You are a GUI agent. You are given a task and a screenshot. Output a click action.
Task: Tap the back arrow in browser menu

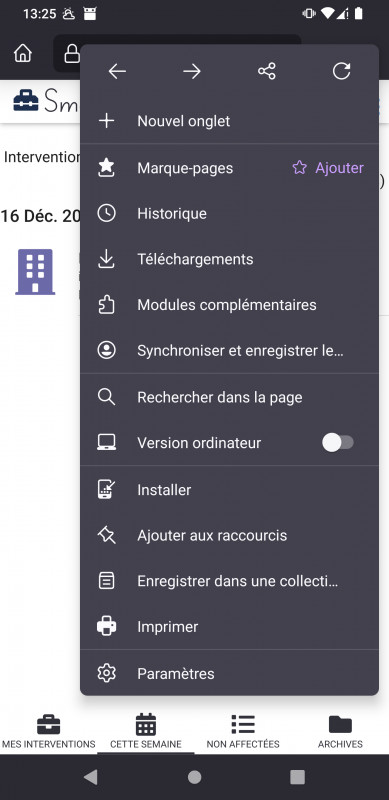point(117,71)
